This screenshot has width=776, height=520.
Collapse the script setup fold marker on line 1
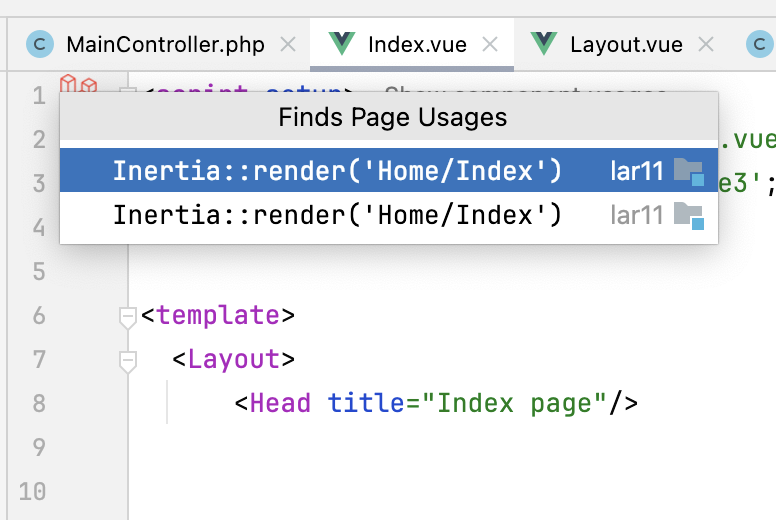(128, 90)
